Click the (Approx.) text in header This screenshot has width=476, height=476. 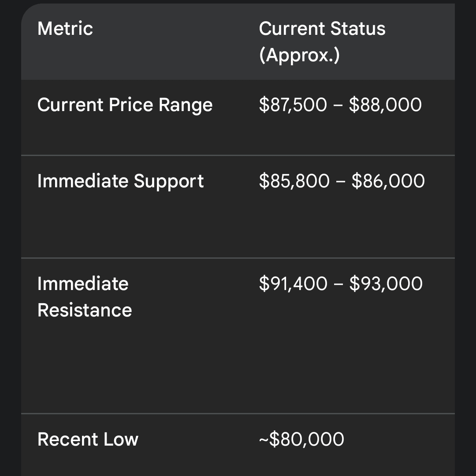[299, 56]
